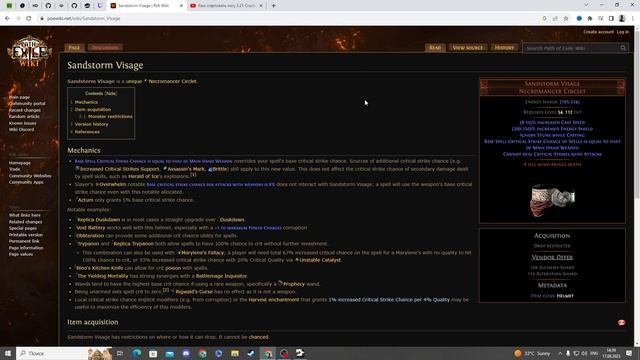Image resolution: width=640 pixels, height=360 pixels.
Task: Jump to Mechanics in the Contents box
Action: click(86, 102)
